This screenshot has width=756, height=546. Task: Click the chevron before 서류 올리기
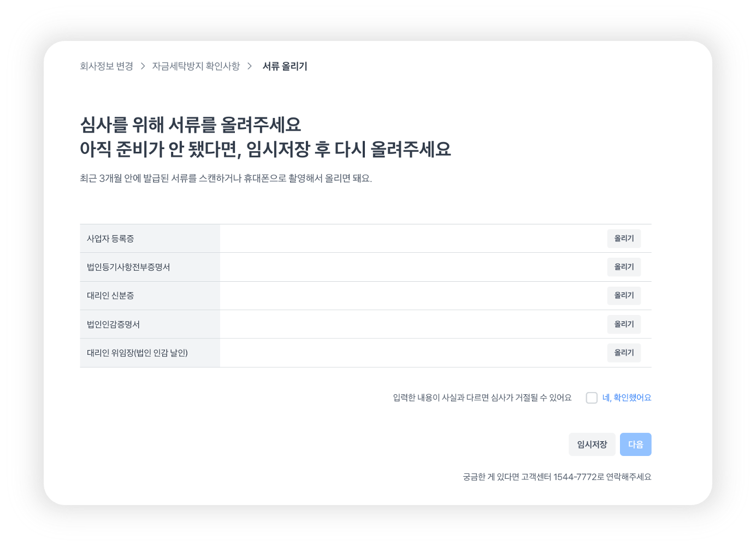coord(250,66)
